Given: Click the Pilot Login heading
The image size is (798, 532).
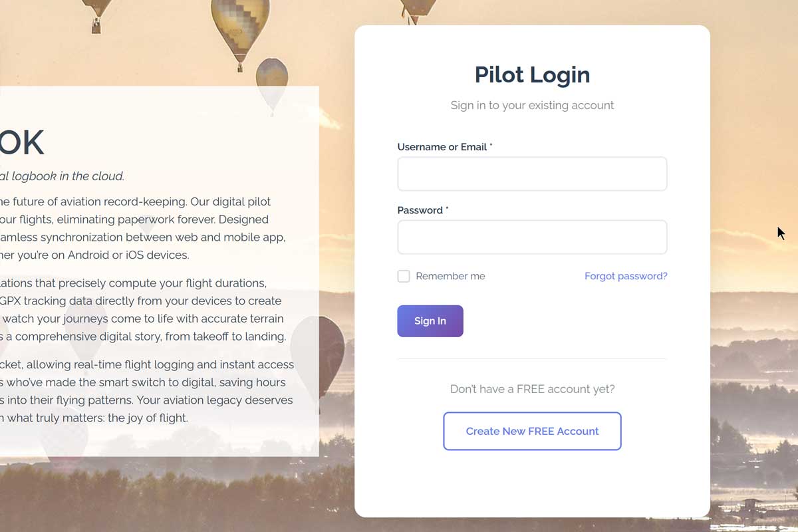Looking at the screenshot, I should (x=532, y=74).
